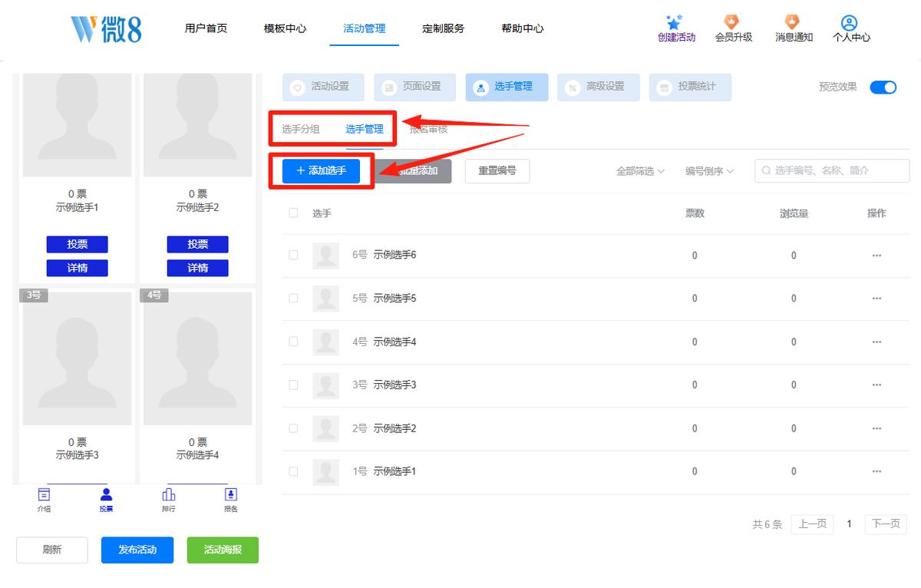Viewport: 921px width, 588px height.
Task: Click the 发布活动 button
Action: (137, 550)
